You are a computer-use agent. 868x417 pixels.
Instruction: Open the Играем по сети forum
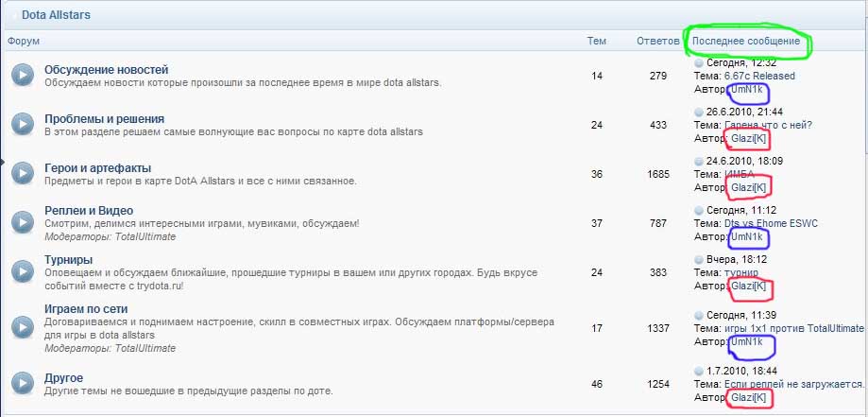point(86,309)
